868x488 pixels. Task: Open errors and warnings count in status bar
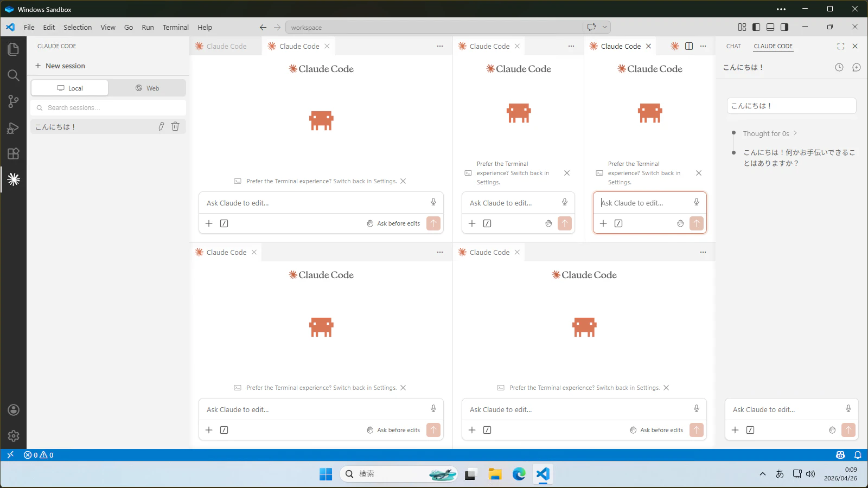pos(39,455)
